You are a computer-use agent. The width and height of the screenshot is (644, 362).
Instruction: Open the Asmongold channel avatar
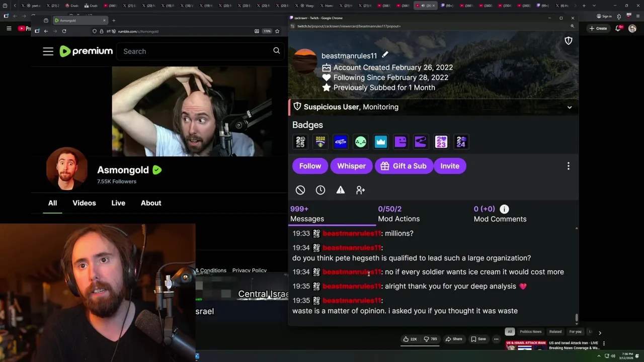(x=66, y=169)
